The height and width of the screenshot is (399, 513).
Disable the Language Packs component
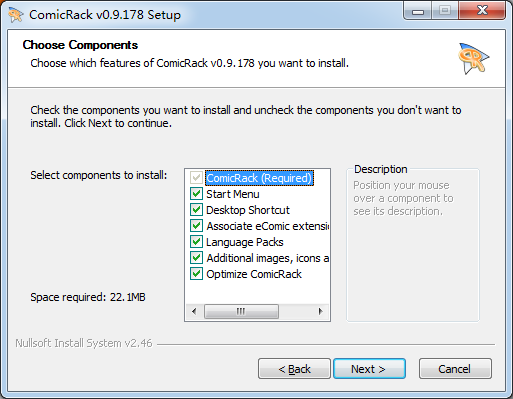coord(196,242)
